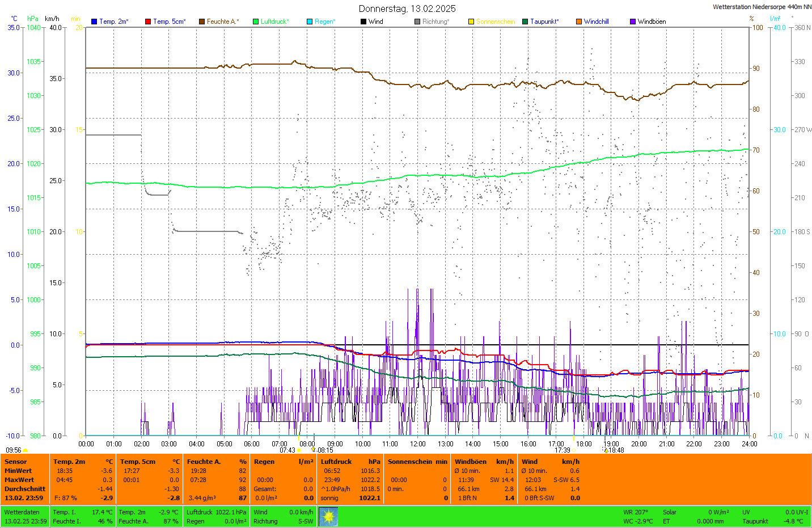
Task: Click the 12:00 time axis label
Action: (418, 444)
